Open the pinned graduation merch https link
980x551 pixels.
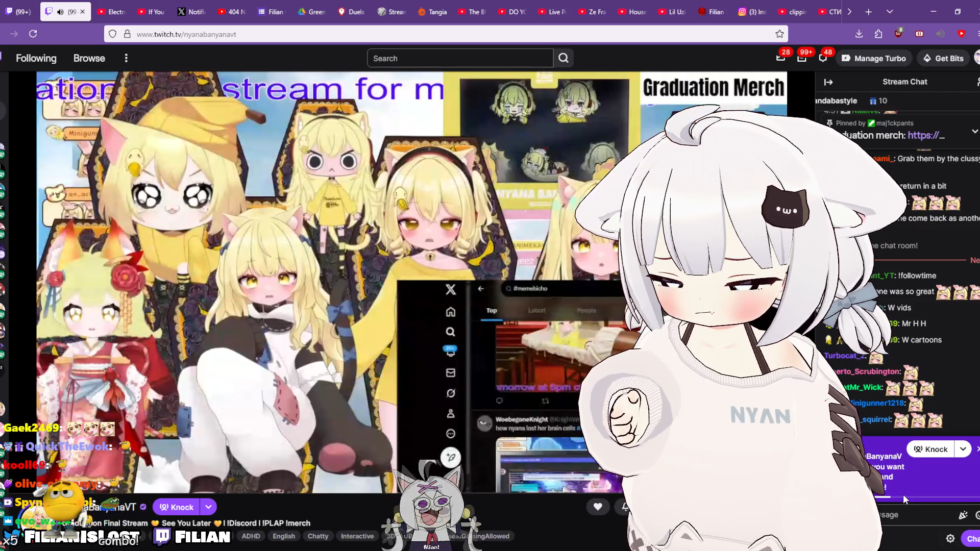coord(926,135)
